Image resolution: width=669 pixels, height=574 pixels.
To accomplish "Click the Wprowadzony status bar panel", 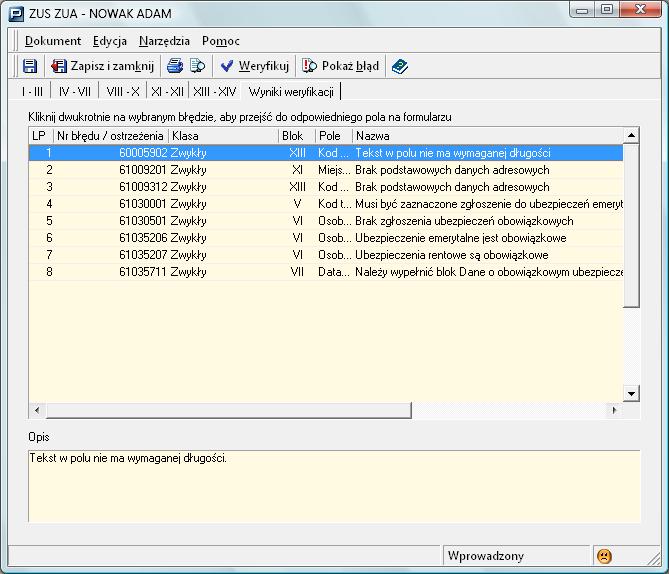I will click(516, 556).
